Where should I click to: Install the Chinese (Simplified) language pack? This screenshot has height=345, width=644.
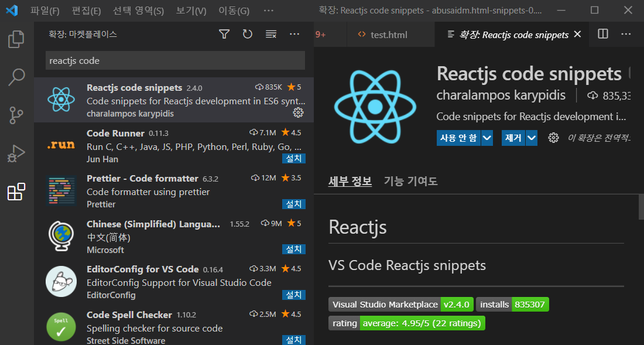294,250
